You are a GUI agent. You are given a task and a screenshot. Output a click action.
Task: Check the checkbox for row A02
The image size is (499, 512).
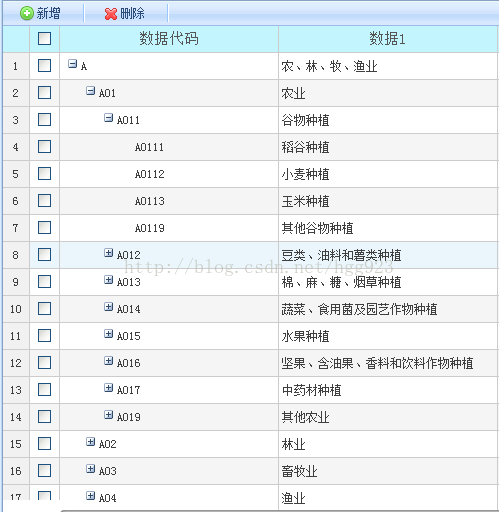(x=44, y=444)
